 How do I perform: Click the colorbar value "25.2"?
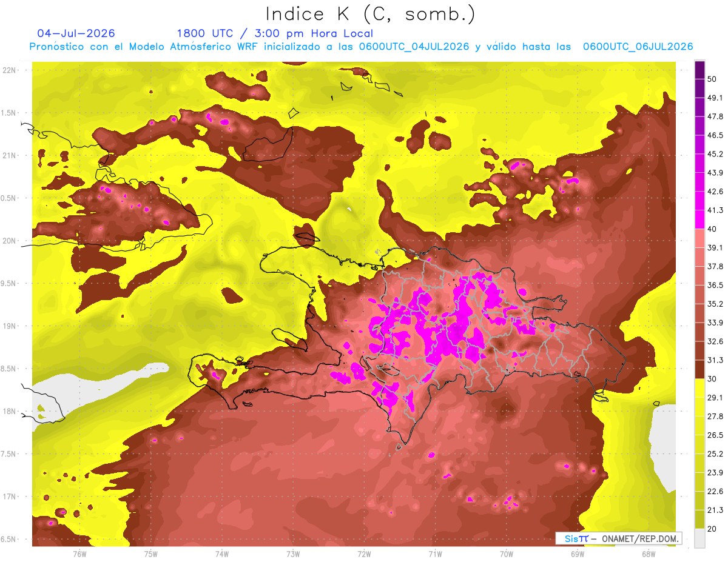click(x=715, y=454)
